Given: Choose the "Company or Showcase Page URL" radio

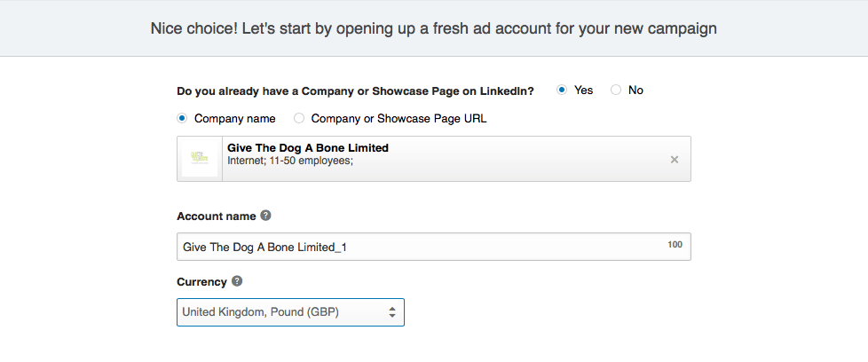Looking at the screenshot, I should click(x=299, y=119).
